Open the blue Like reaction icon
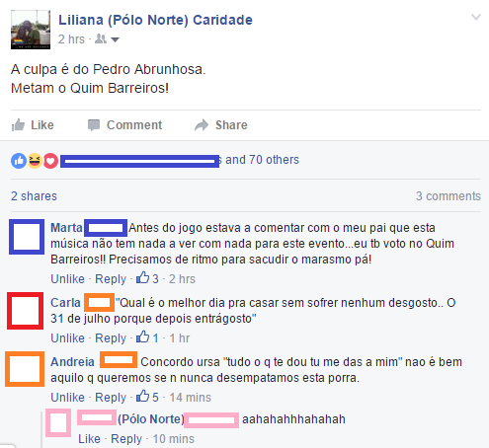Image resolution: width=489 pixels, height=448 pixels. click(19, 161)
